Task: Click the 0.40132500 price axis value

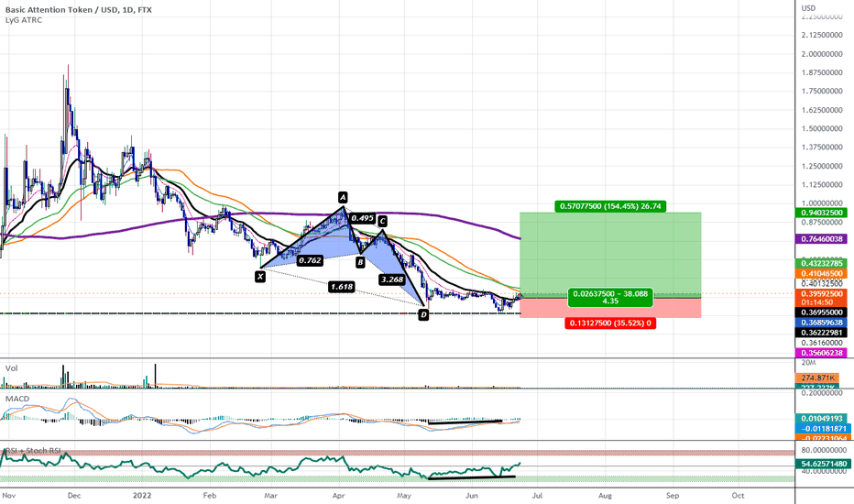Action: coord(822,283)
